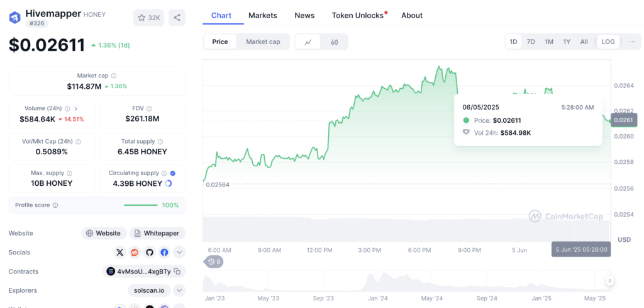
Task: Select 1M time range
Action: pyautogui.click(x=549, y=42)
